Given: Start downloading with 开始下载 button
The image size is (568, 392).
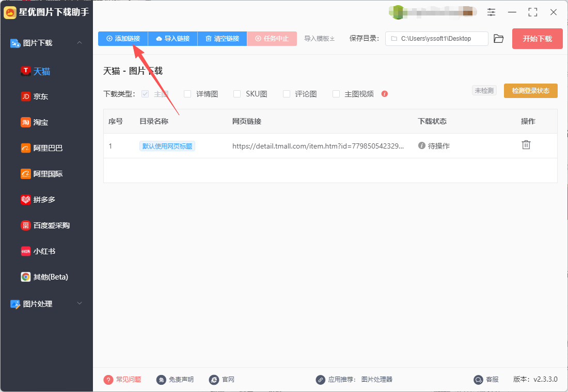Looking at the screenshot, I should coord(537,39).
